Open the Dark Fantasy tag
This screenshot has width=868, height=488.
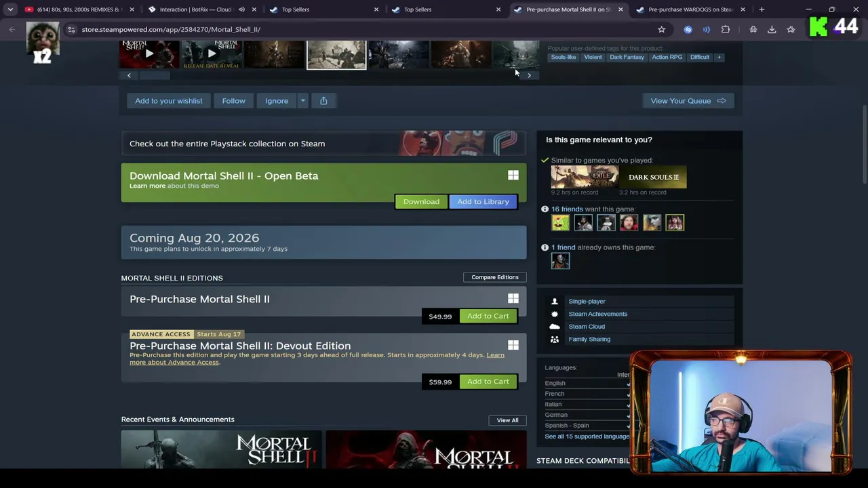click(x=627, y=57)
